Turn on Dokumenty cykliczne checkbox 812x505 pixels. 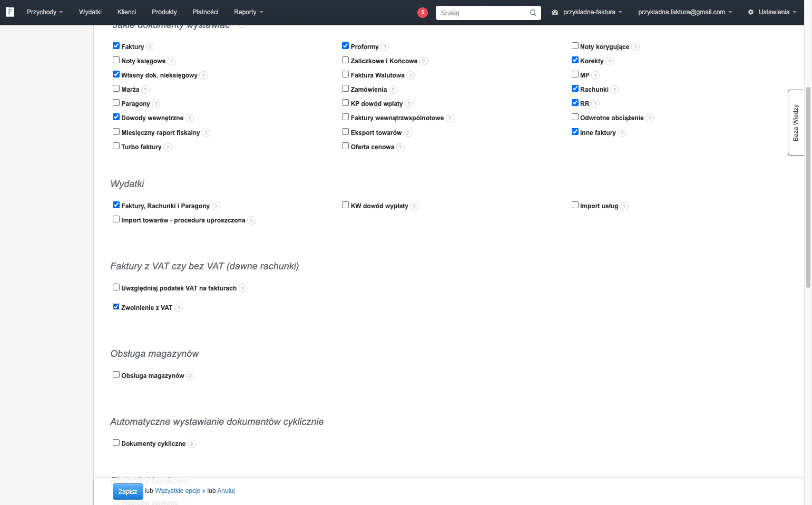(116, 443)
